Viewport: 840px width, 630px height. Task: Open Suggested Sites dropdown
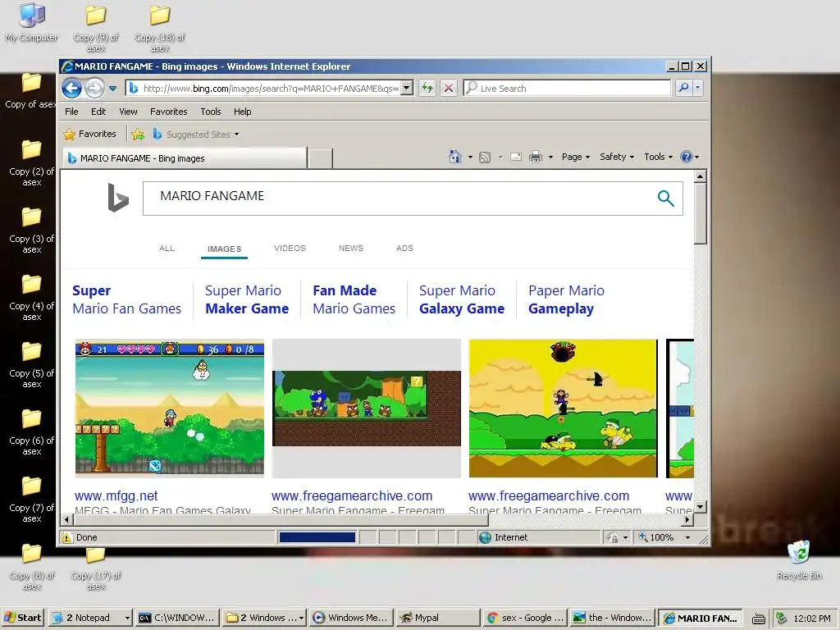pyautogui.click(x=195, y=134)
